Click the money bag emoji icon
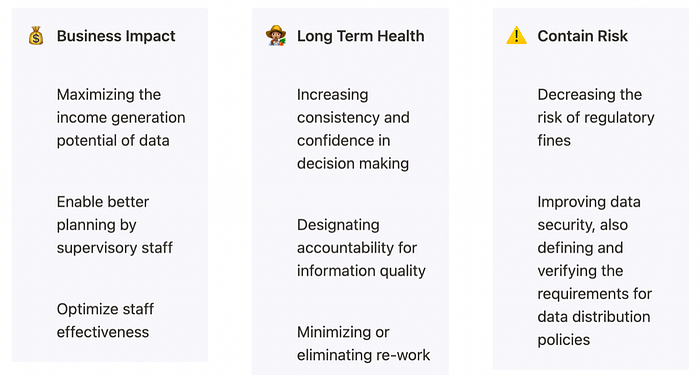This screenshot has width=700, height=375. coord(36,36)
